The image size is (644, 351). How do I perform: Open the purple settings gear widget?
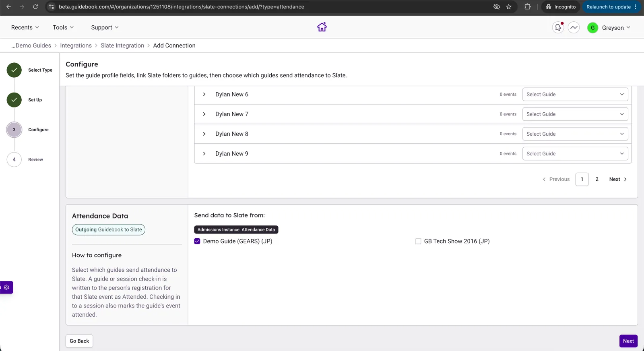click(6, 287)
